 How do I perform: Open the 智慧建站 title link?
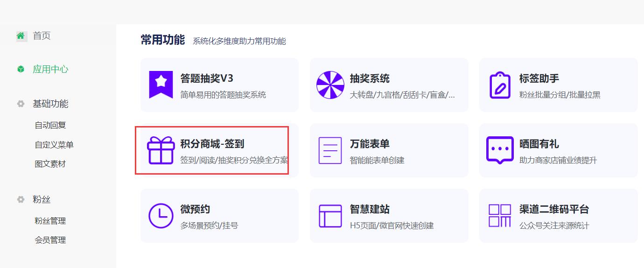click(x=370, y=209)
